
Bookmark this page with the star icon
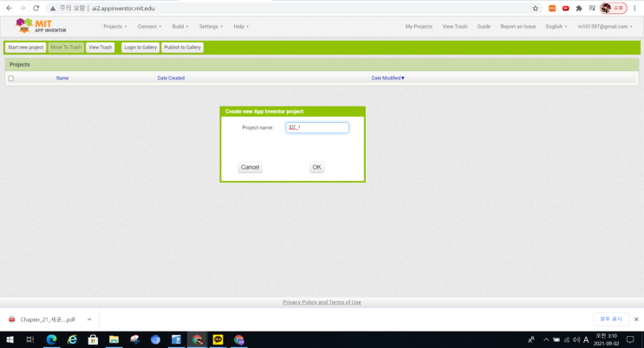tap(535, 8)
